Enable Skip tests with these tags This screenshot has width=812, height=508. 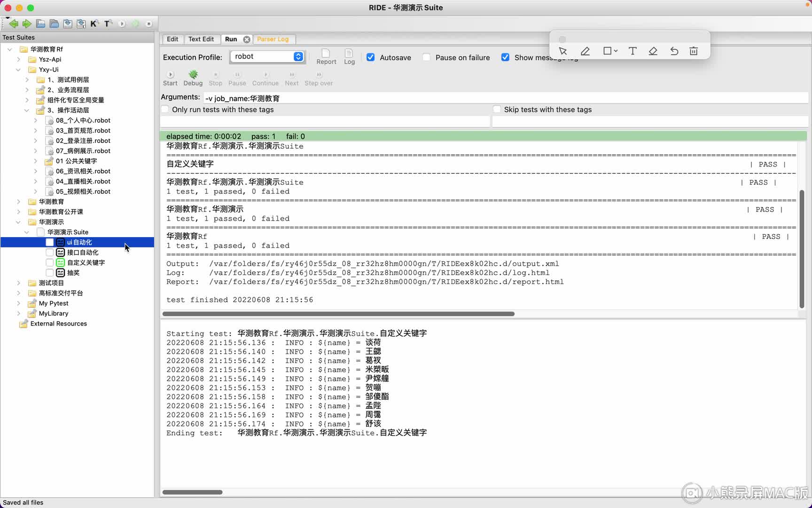[x=497, y=110]
